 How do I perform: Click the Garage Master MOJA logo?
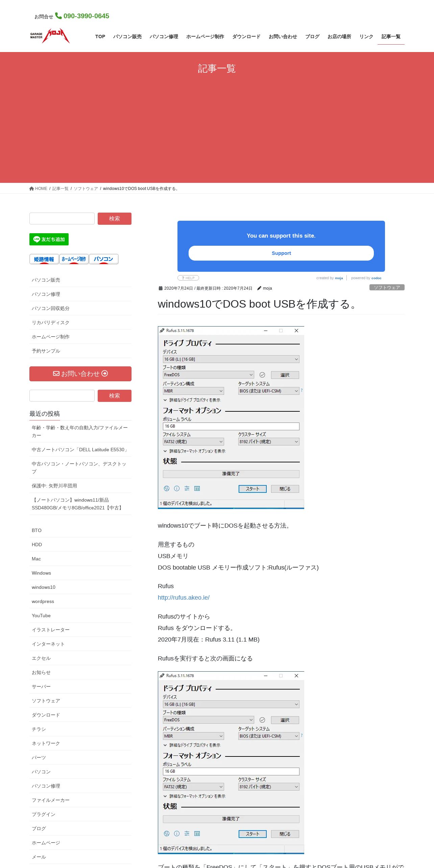pos(50,35)
